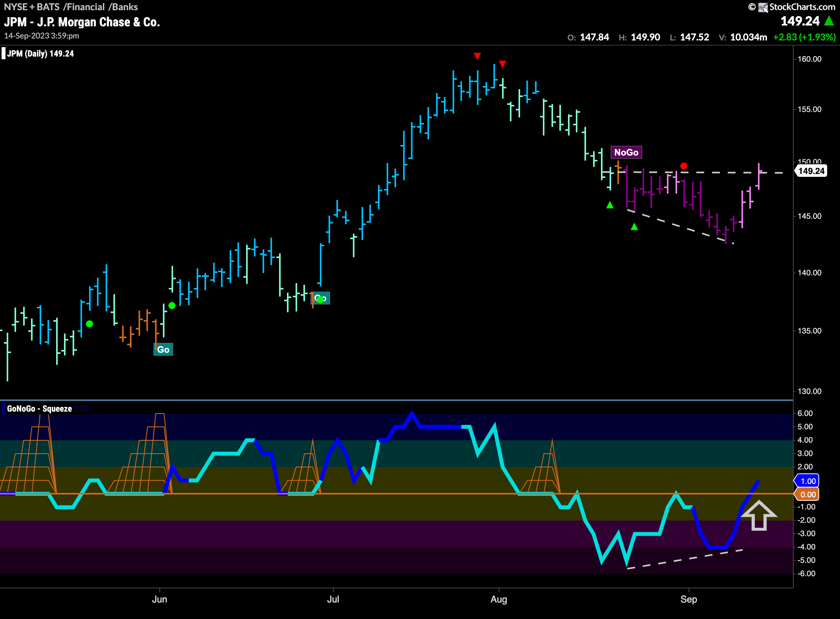The width and height of the screenshot is (840, 619).
Task: Click the '/Financial' sector text
Action: (84, 7)
